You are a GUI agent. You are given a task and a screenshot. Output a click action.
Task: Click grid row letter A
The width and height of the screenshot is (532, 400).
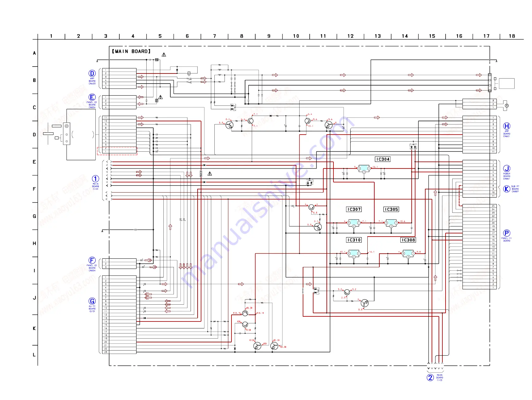pyautogui.click(x=35, y=53)
